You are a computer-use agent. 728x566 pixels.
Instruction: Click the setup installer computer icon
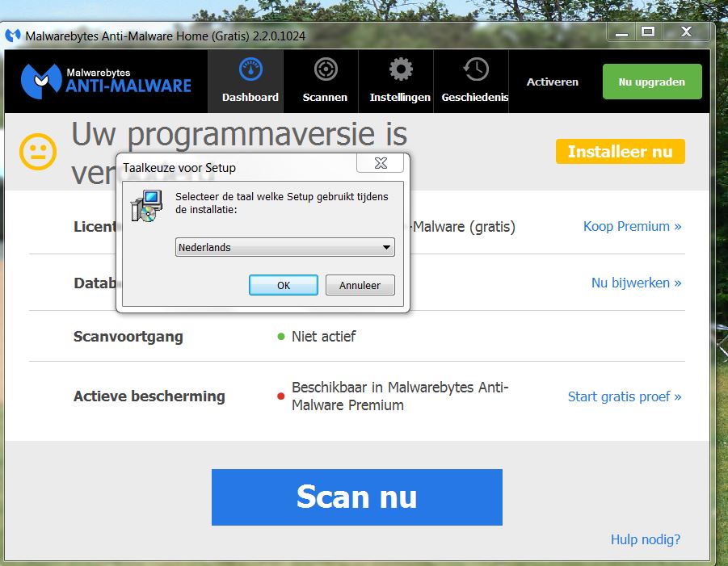coord(147,206)
